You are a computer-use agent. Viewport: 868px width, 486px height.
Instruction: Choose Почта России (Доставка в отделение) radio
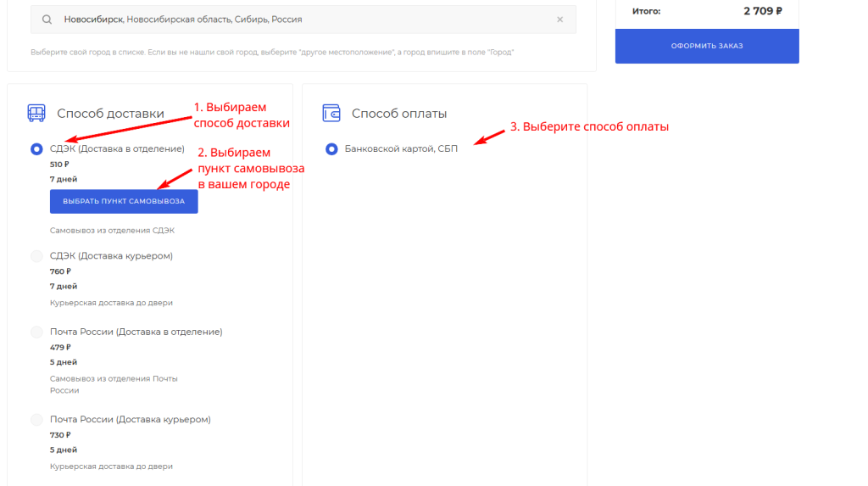pyautogui.click(x=36, y=332)
